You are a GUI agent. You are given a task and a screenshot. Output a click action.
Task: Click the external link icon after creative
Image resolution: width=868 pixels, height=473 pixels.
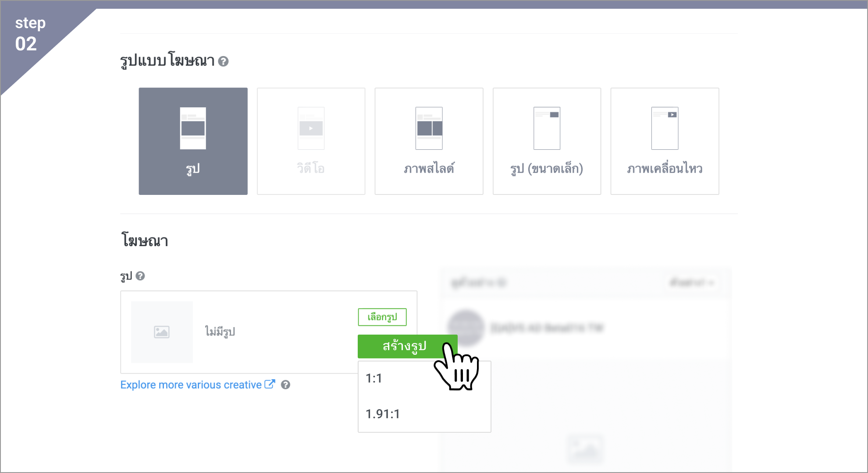tap(270, 384)
